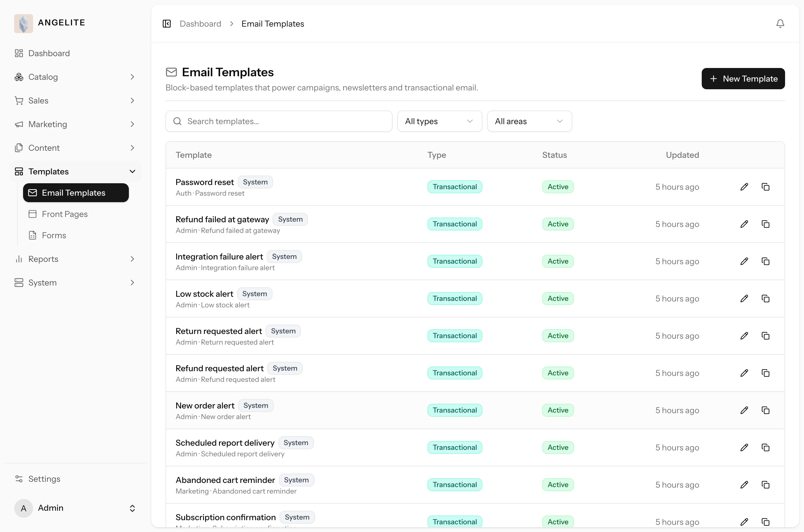Edit the Subscription confirmation template
Screen dimensions: 804x532
tap(744, 522)
